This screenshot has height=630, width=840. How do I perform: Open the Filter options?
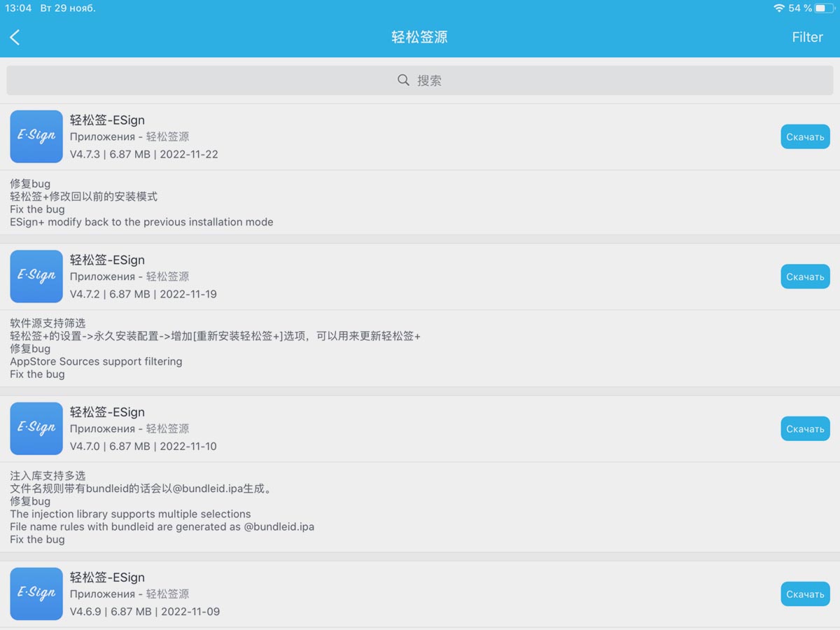[x=807, y=37]
